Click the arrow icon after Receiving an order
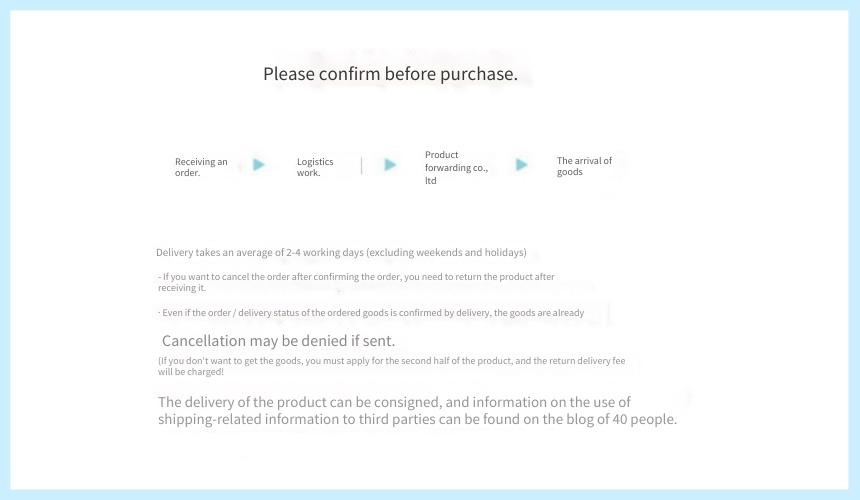The image size is (860, 500). click(x=259, y=164)
